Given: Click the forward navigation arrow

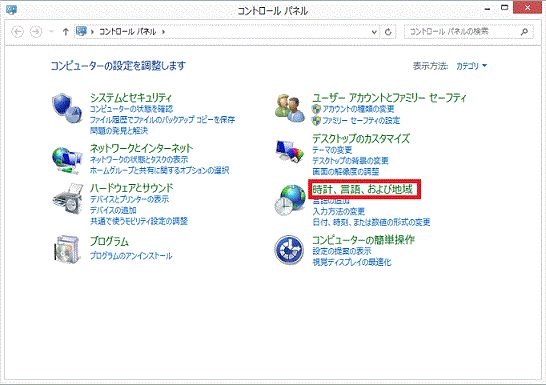Looking at the screenshot, I should point(36,32).
